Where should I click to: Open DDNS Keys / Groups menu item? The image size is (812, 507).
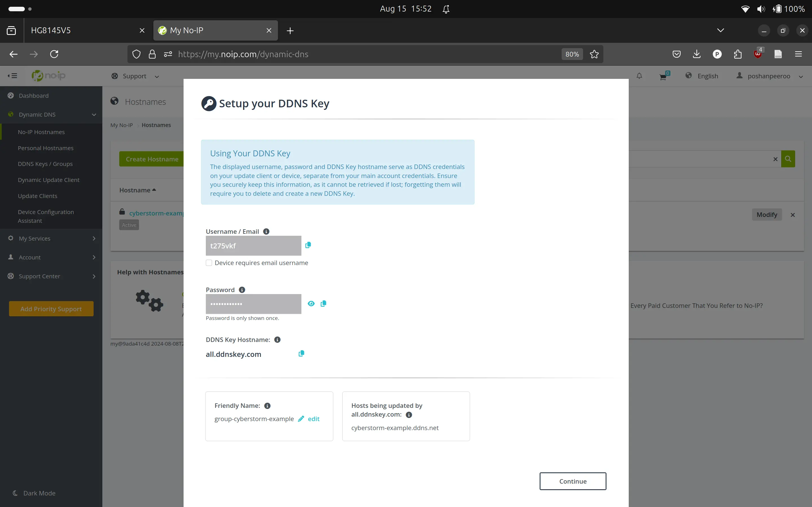[x=45, y=164]
